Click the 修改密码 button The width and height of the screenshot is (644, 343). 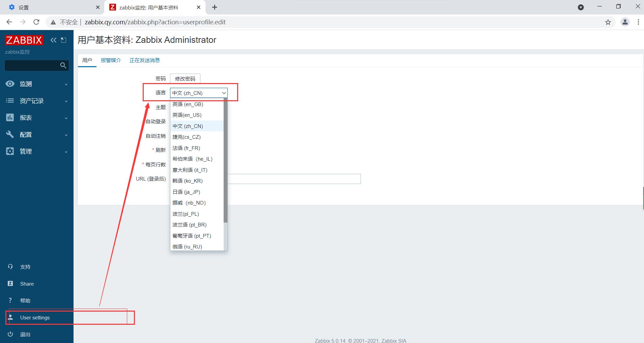coord(185,79)
